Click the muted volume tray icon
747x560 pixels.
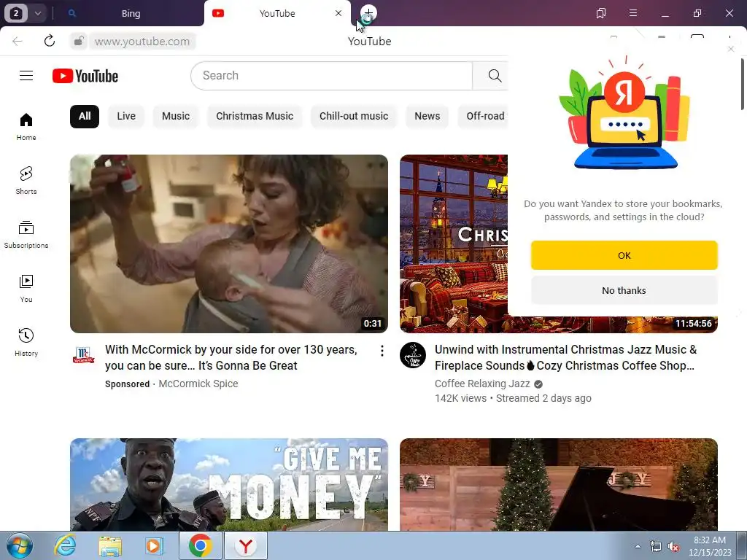click(x=673, y=547)
